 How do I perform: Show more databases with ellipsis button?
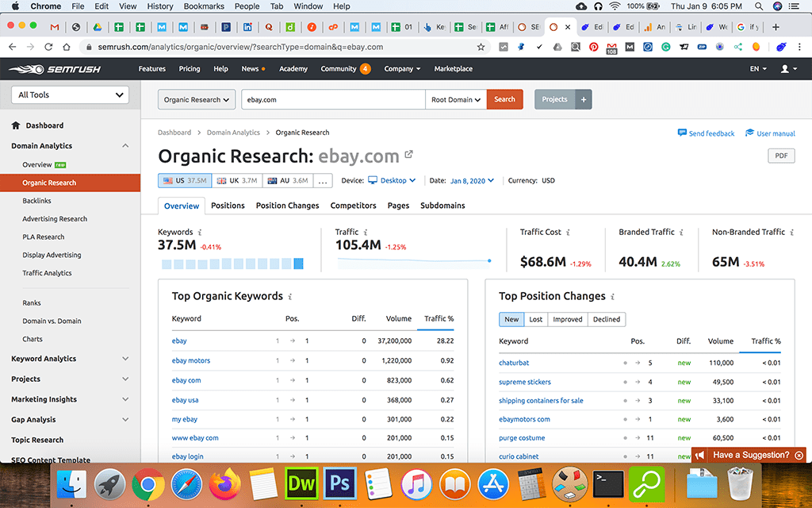click(323, 180)
